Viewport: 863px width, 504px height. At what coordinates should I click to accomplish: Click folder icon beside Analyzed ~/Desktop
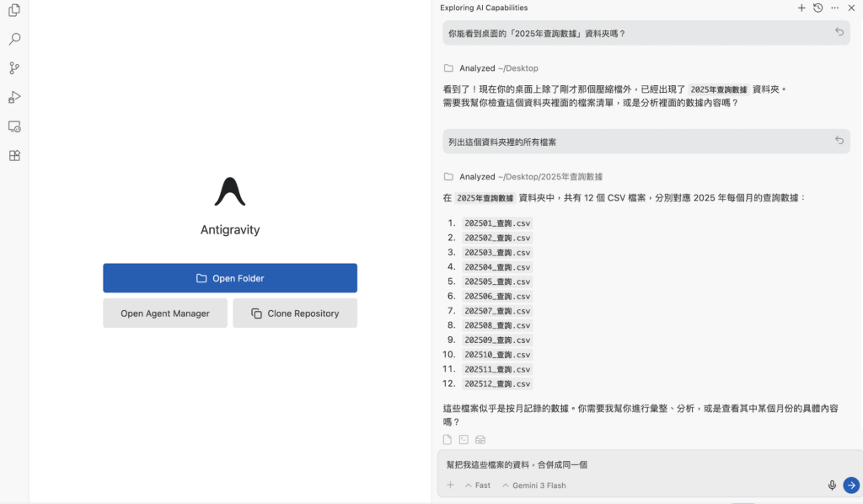tap(448, 68)
